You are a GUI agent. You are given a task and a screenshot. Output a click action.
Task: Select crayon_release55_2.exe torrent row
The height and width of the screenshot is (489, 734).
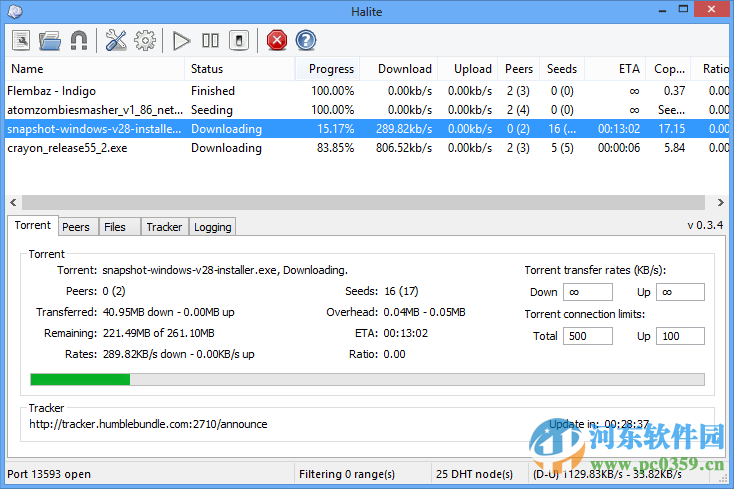pyautogui.click(x=367, y=148)
